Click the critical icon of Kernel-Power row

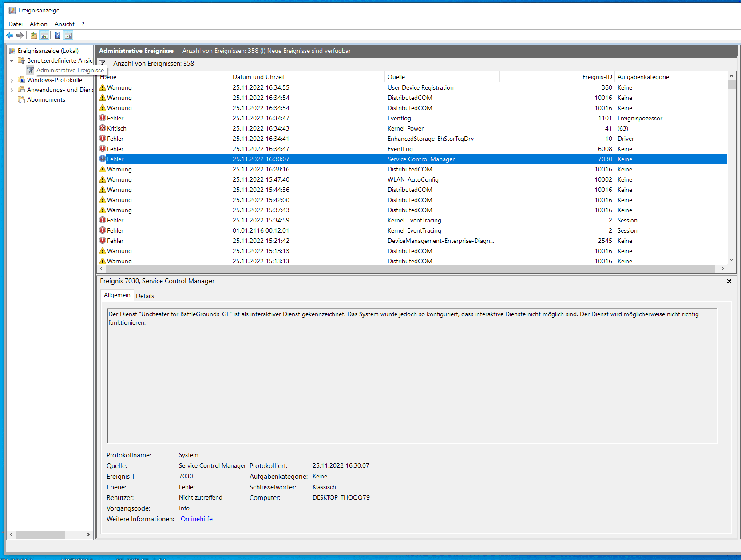103,128
